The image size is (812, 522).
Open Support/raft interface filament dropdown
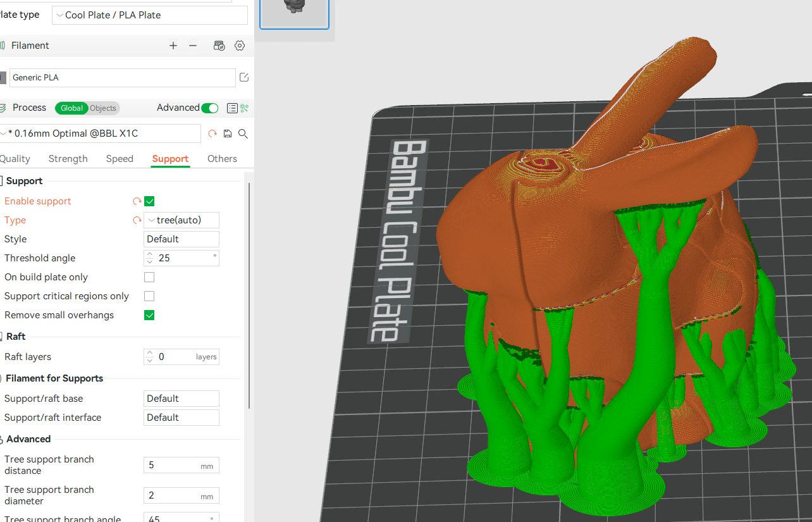(x=181, y=418)
